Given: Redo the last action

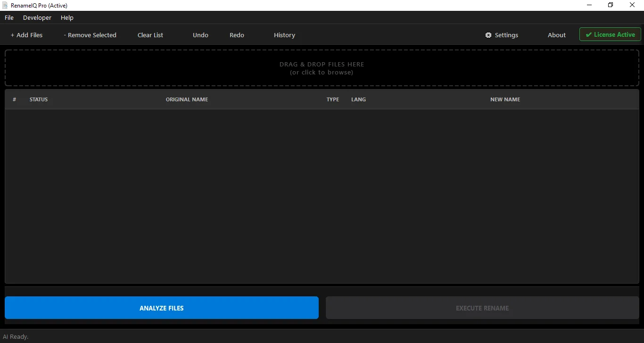Looking at the screenshot, I should pos(237,35).
